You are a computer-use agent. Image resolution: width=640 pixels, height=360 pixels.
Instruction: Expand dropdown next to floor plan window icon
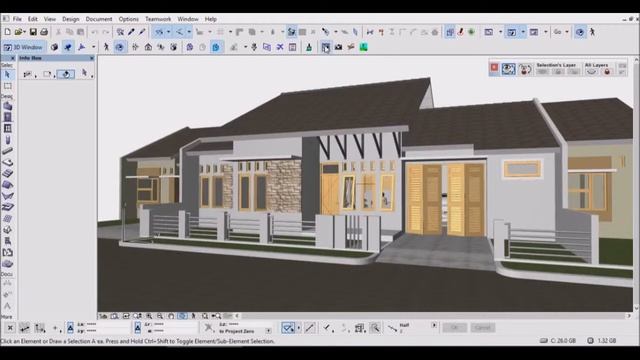tap(523, 32)
